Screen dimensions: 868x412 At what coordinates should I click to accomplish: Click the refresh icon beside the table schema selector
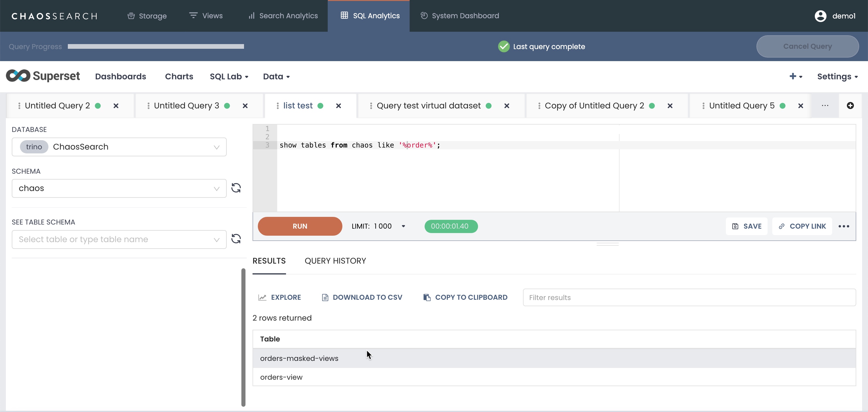[x=236, y=239]
